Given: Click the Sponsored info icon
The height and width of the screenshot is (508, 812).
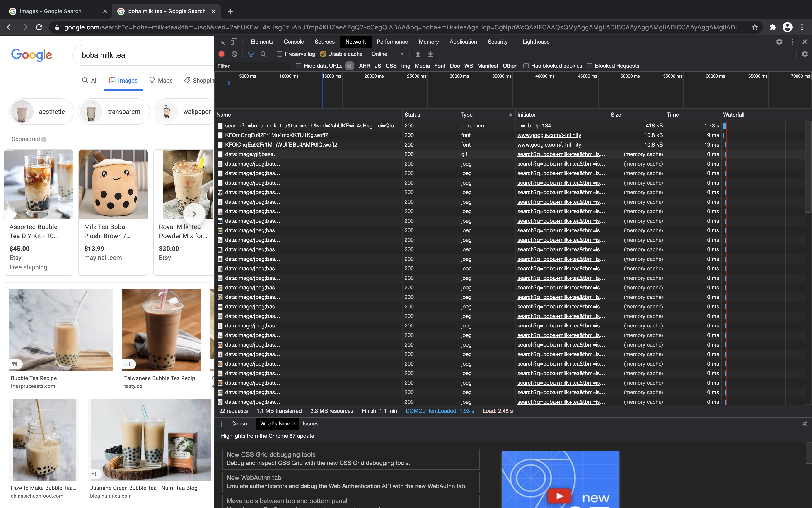Looking at the screenshot, I should click(44, 139).
